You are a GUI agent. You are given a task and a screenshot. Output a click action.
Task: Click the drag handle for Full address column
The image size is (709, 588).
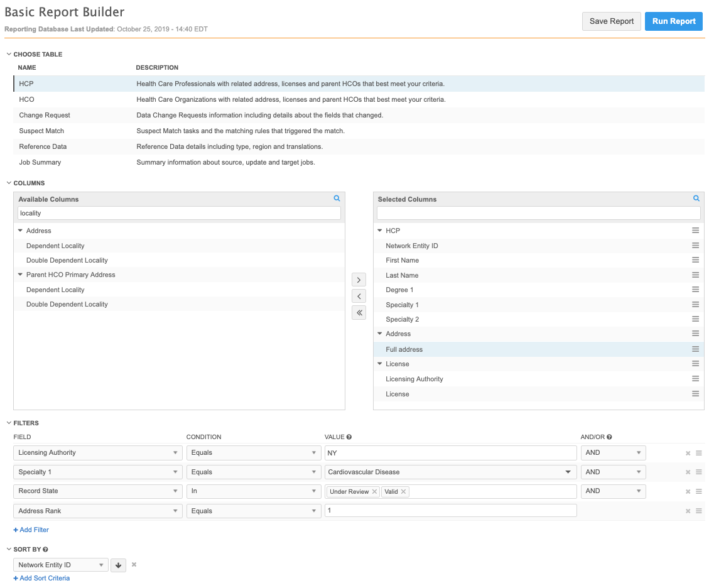click(x=695, y=349)
